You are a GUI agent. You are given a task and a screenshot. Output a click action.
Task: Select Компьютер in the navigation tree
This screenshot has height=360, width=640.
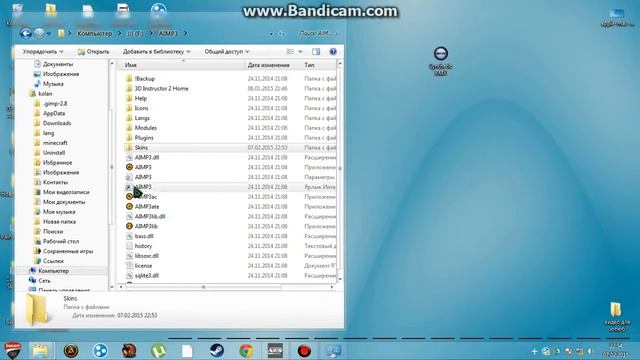[x=53, y=271]
